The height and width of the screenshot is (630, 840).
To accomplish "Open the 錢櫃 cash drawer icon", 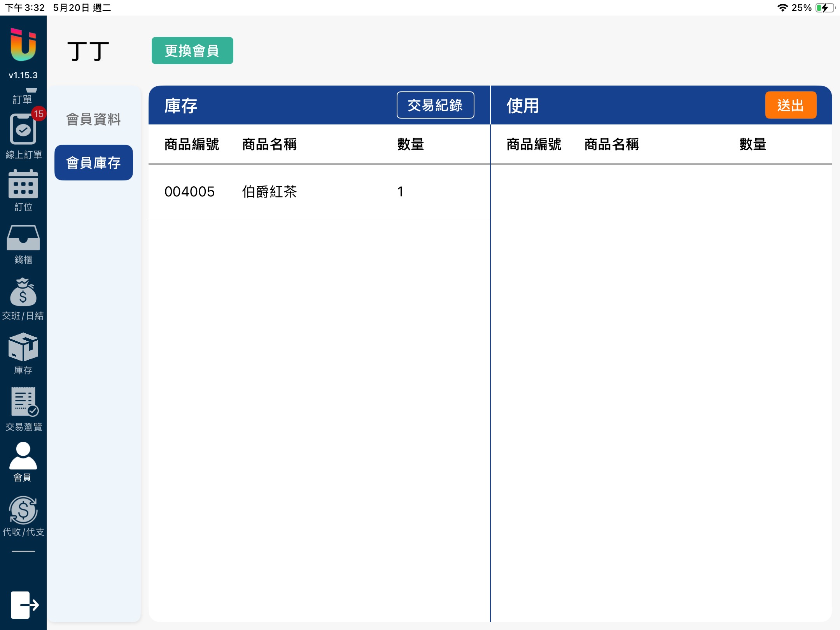I will point(23,238).
